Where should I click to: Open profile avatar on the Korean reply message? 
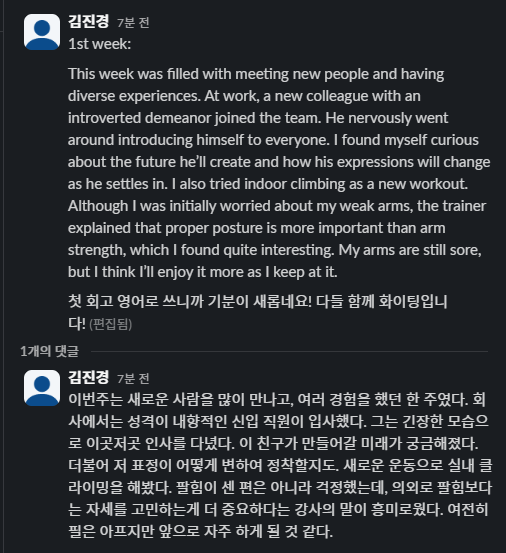42,388
